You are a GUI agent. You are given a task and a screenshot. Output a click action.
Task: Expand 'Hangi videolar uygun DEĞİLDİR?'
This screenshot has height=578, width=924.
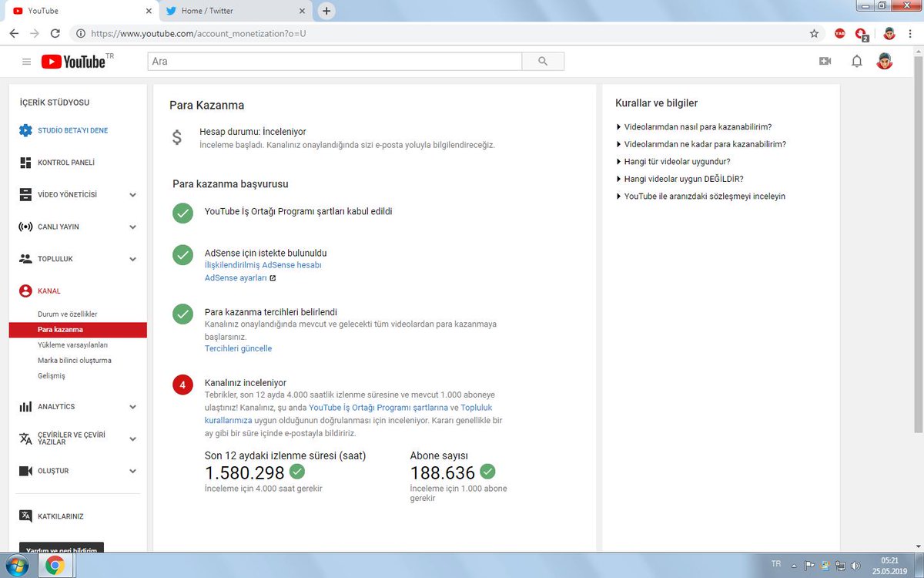tap(680, 179)
